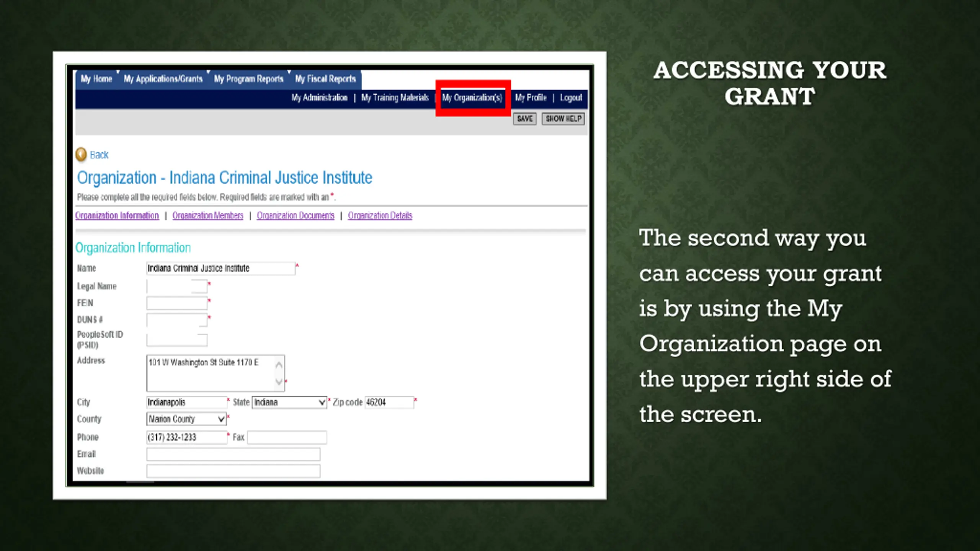Open Organization Details link
Screen dimensions: 980x551
380,215
